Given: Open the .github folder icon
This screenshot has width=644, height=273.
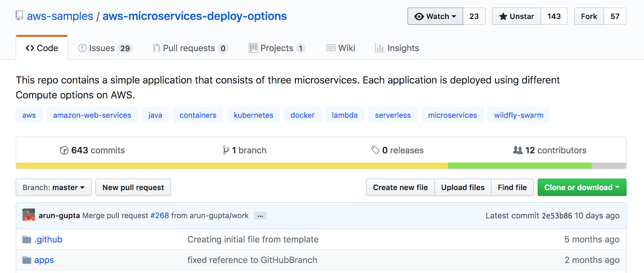Looking at the screenshot, I should tap(27, 240).
